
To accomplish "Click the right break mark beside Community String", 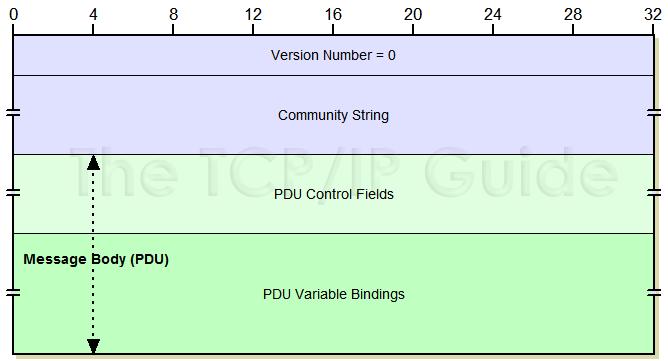I will 654,113.
